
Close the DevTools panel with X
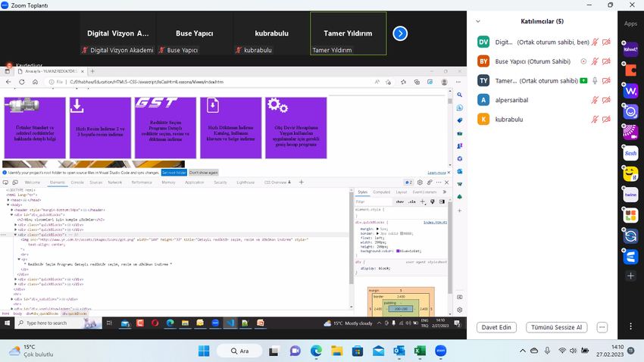coord(447,183)
